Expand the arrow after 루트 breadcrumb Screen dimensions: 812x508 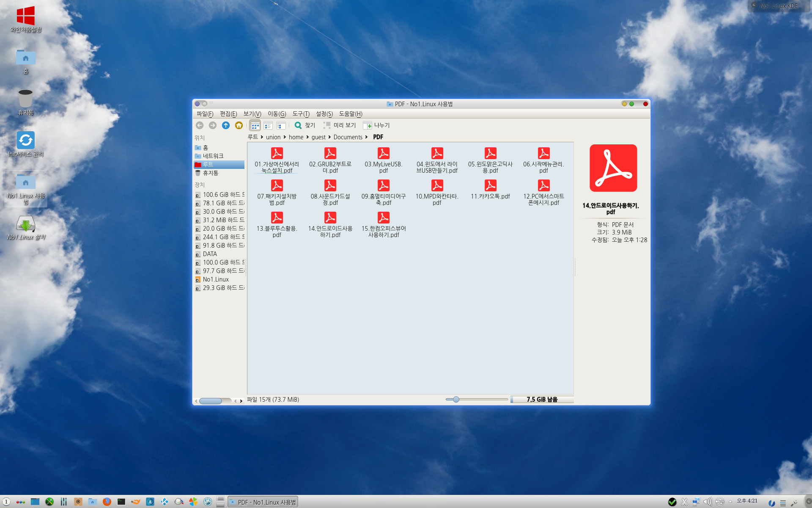(x=262, y=137)
